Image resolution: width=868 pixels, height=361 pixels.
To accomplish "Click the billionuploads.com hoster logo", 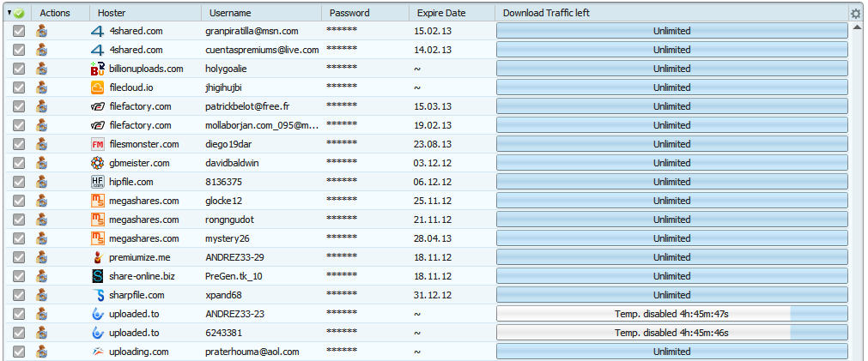I will [97, 69].
